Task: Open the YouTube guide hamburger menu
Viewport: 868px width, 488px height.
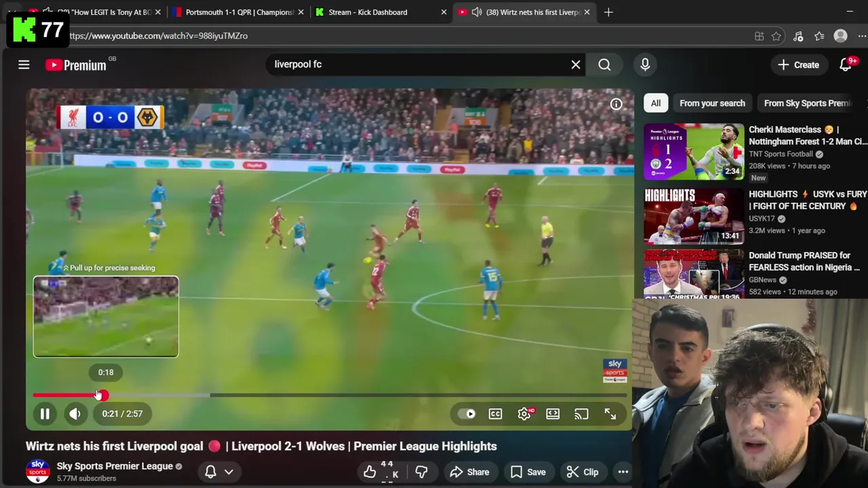Action: click(24, 65)
